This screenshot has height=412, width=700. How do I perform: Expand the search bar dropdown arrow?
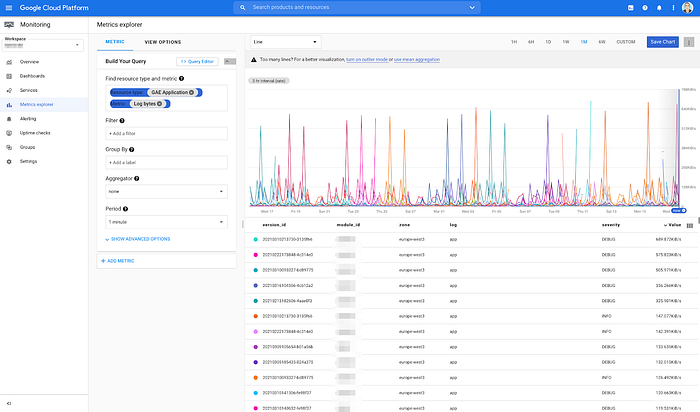point(472,8)
